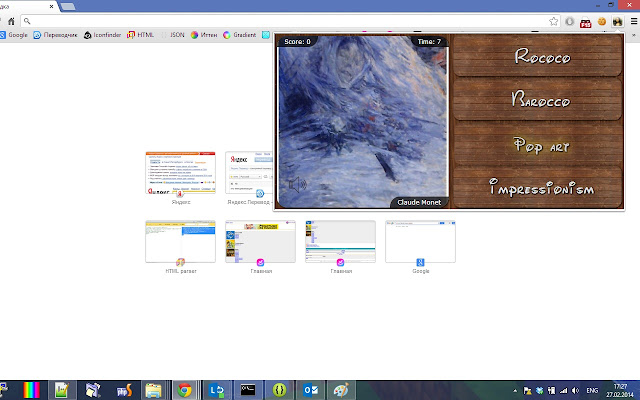Click the Dropbox tray icon
The width and height of the screenshot is (640, 400).
click(540, 391)
